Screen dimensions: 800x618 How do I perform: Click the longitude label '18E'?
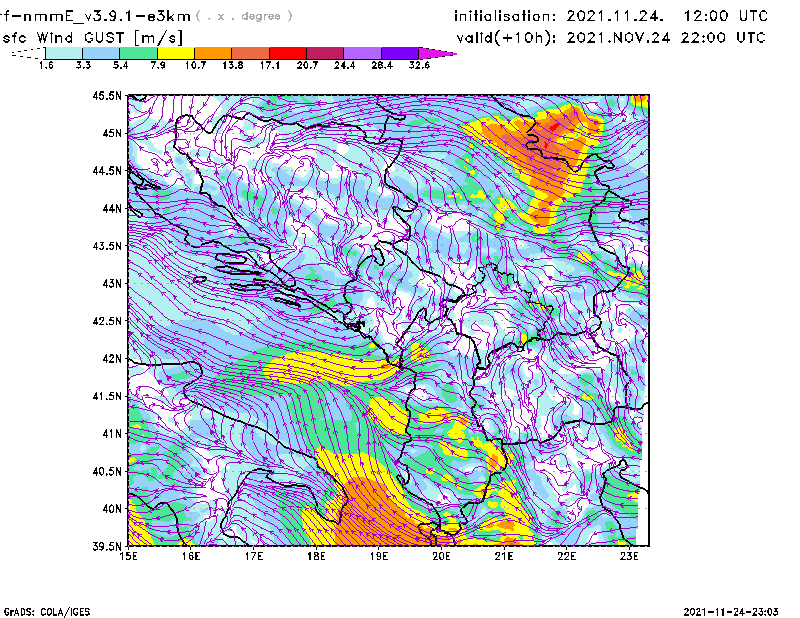[316, 556]
